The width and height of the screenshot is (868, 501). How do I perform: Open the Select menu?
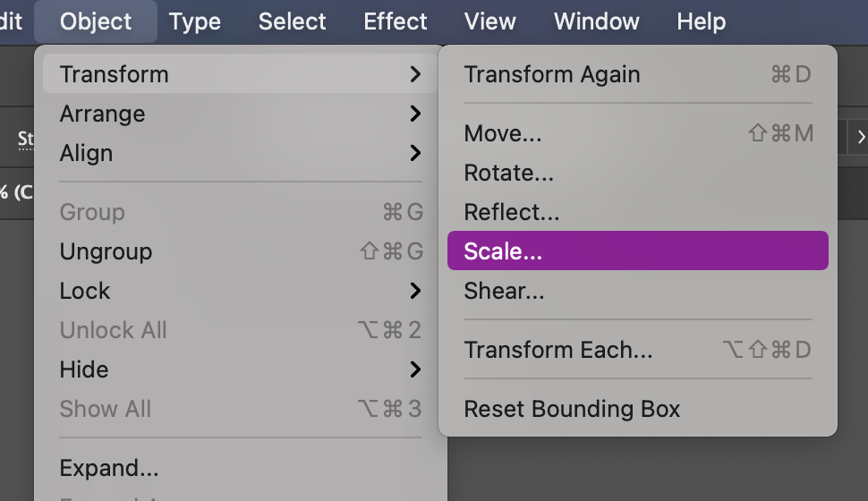tap(292, 21)
